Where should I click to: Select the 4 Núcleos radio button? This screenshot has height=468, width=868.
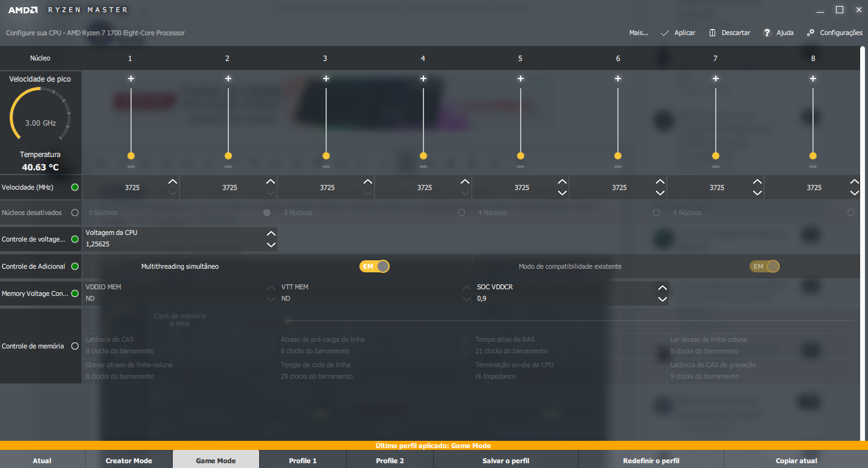point(657,213)
